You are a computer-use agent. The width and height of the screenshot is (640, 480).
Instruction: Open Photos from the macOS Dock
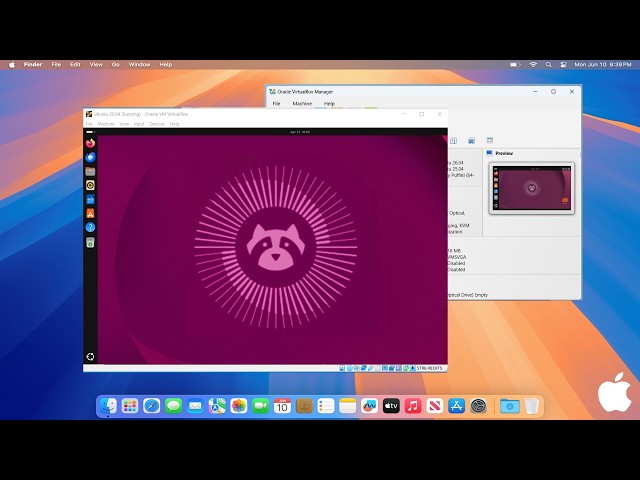pyautogui.click(x=239, y=406)
